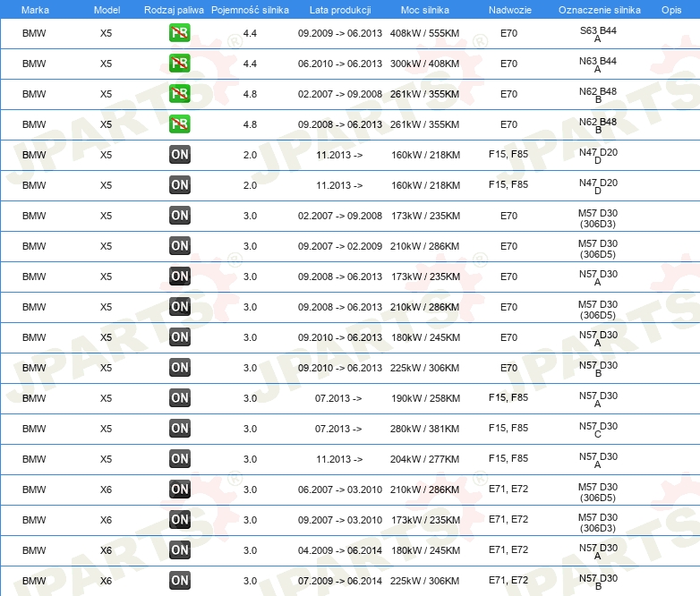Image resolution: width=700 pixels, height=596 pixels.
Task: Click the F15, F85 cell in the 280kW row
Action: [508, 428]
